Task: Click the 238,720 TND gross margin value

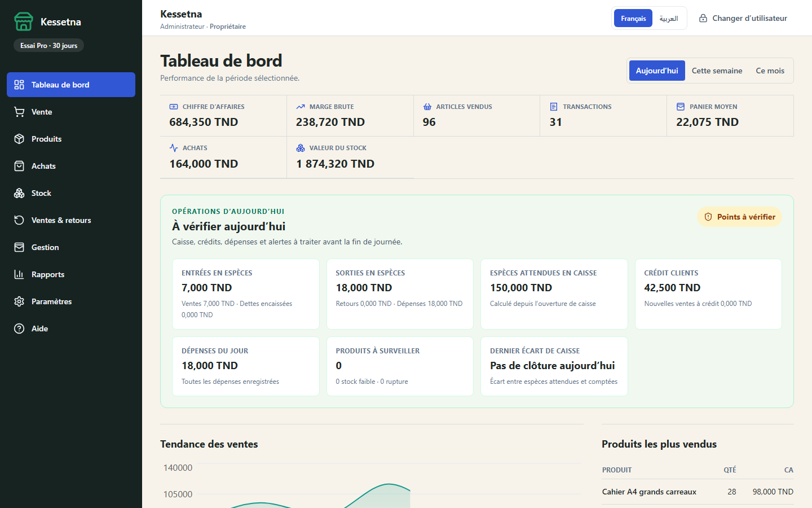Action: [x=330, y=122]
